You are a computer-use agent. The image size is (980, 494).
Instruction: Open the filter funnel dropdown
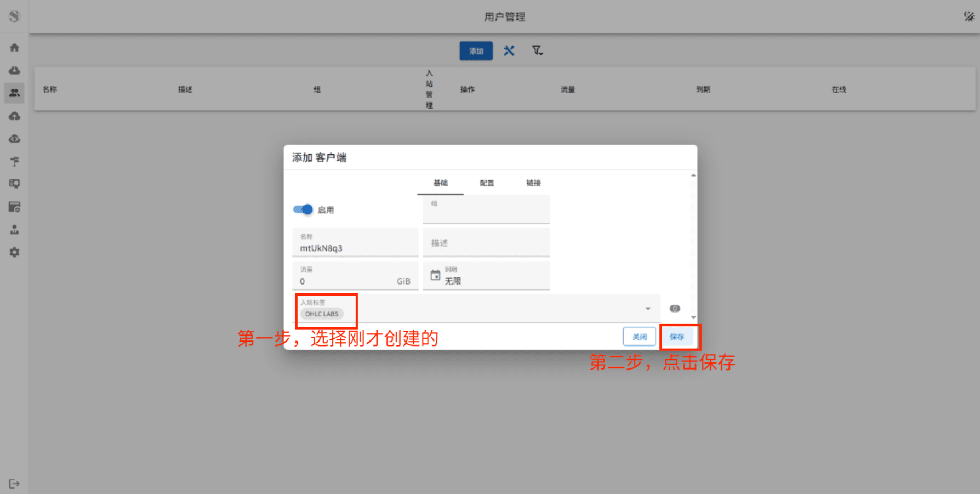[x=537, y=51]
